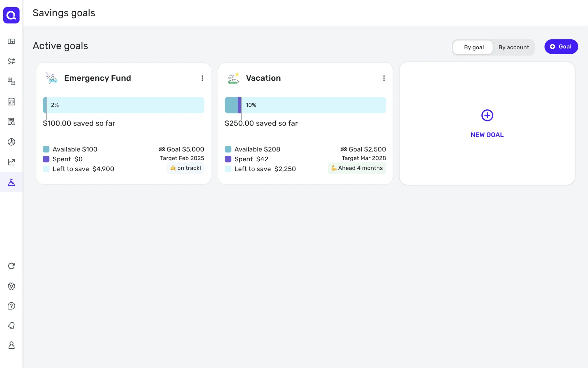Image resolution: width=588 pixels, height=368 pixels.
Task: Click the app logo in top-left
Action: (11, 15)
